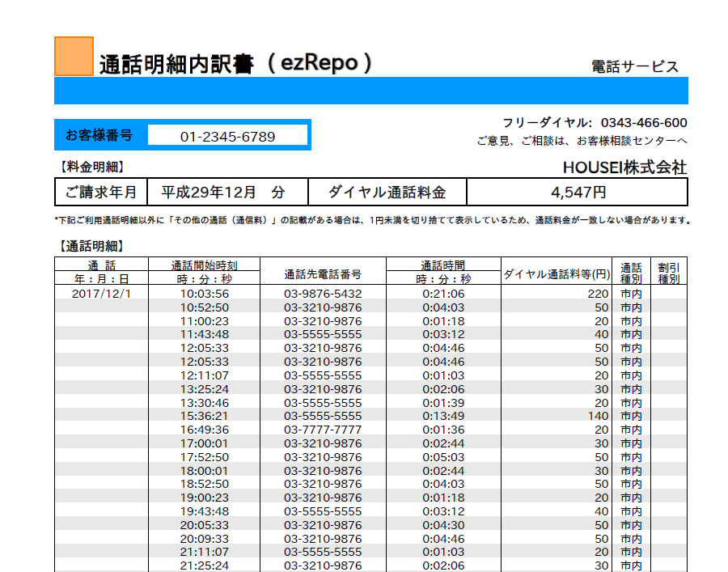Click the 通話明細内訳書 (ezRepo) title
The width and height of the screenshot is (728, 572).
click(235, 64)
